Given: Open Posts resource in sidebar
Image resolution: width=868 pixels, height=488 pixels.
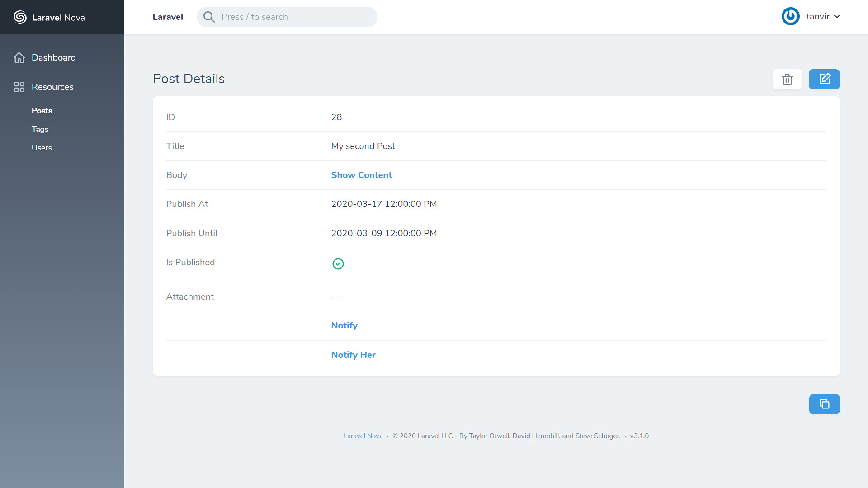Looking at the screenshot, I should (42, 110).
